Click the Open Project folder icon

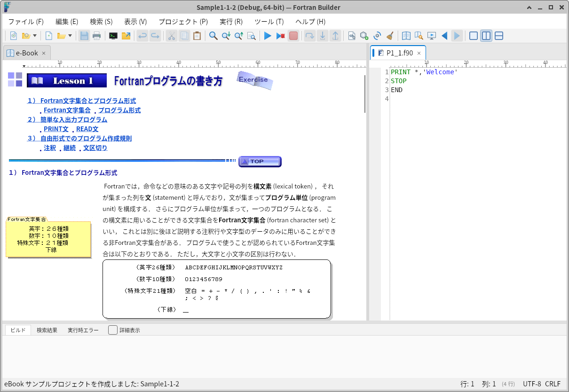26,36
